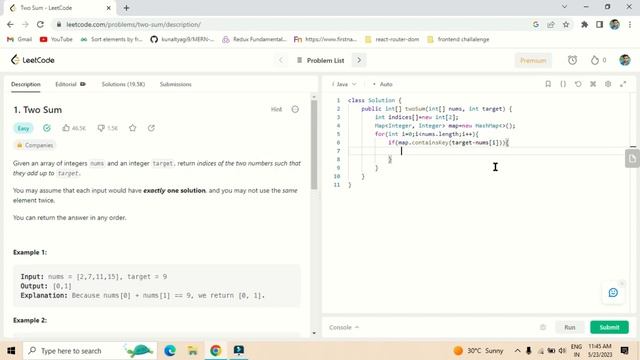Click the Easy difficulty badge

(23, 128)
